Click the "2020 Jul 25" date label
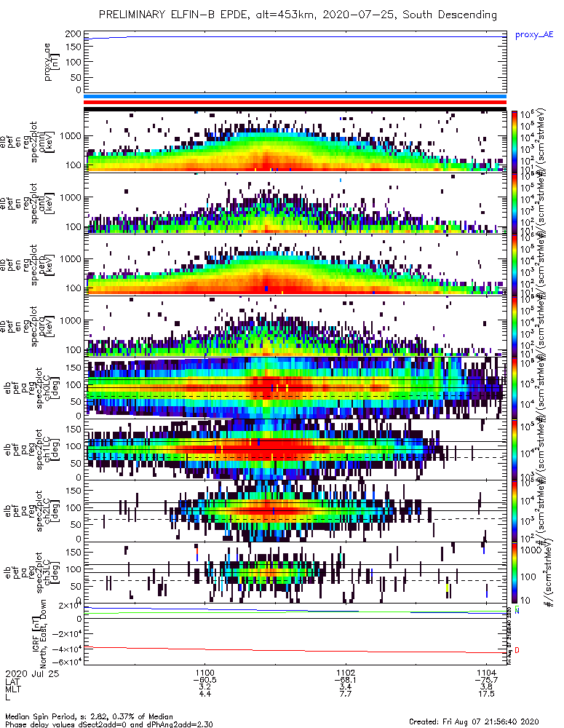 coord(33,673)
